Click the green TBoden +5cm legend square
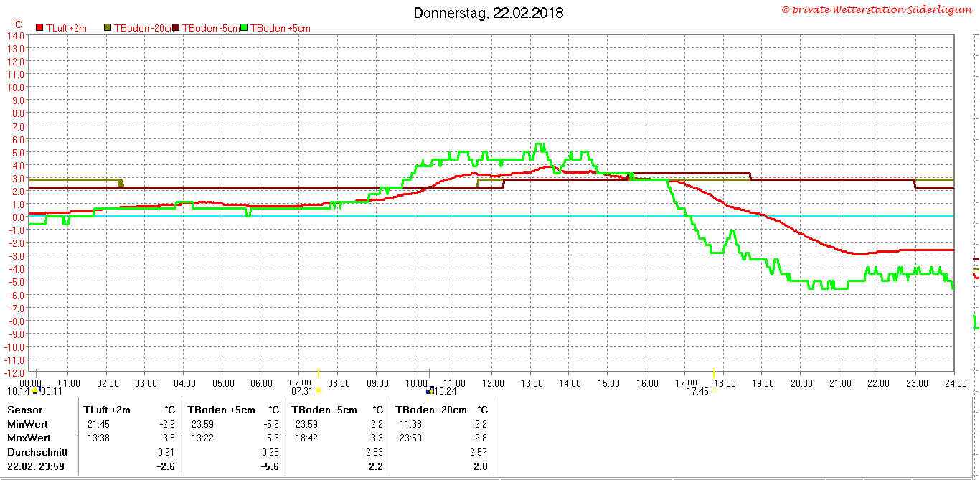 click(x=244, y=28)
